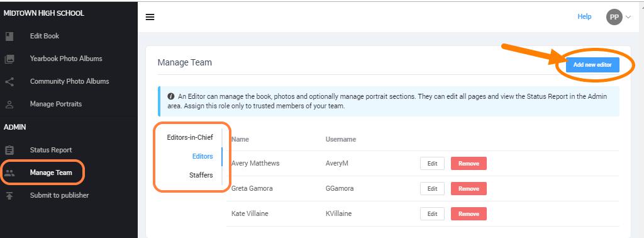Select Manage Portraits in sidebar

56,105
